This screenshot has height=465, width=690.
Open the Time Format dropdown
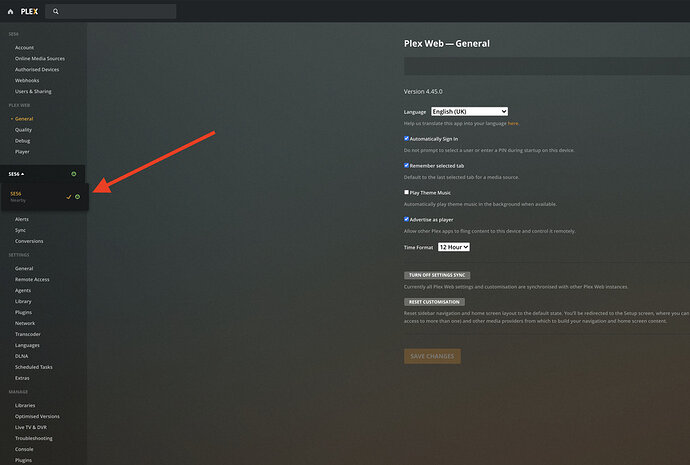pyautogui.click(x=454, y=247)
